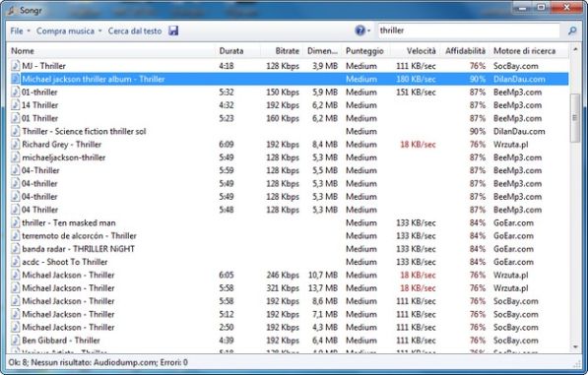The width and height of the screenshot is (588, 375).
Task: Click music icon of michaeljackson-thriller
Action: tap(15, 157)
